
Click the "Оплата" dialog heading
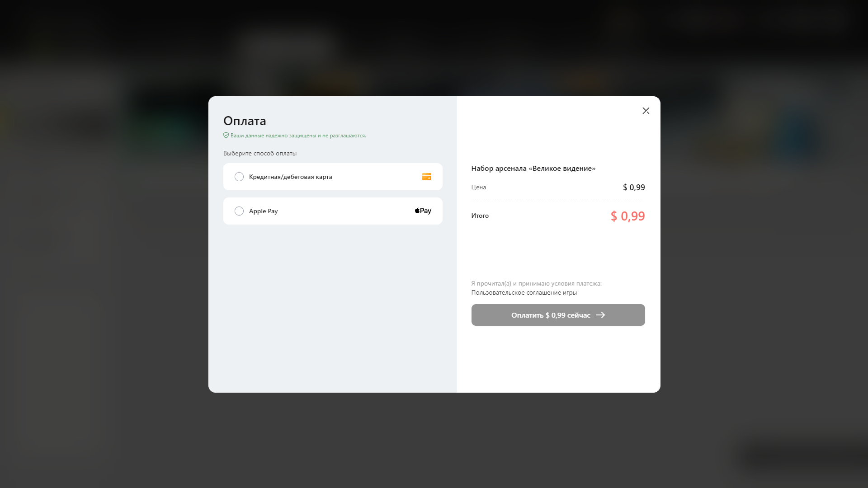coord(245,121)
